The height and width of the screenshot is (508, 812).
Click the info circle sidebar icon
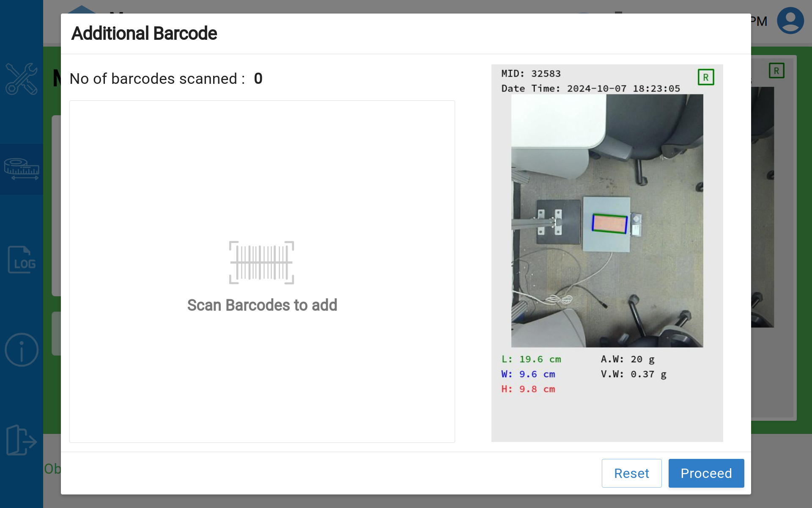[22, 350]
